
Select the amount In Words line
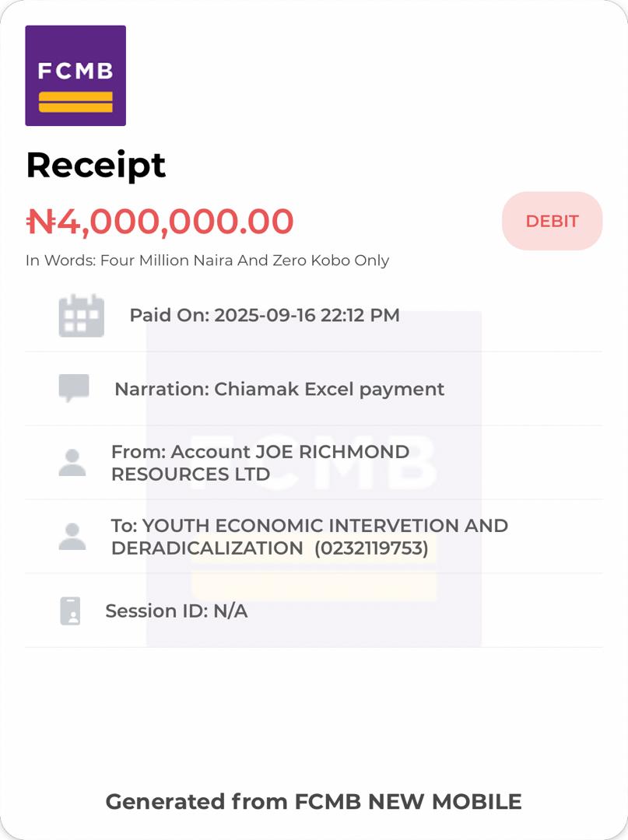[207, 261]
